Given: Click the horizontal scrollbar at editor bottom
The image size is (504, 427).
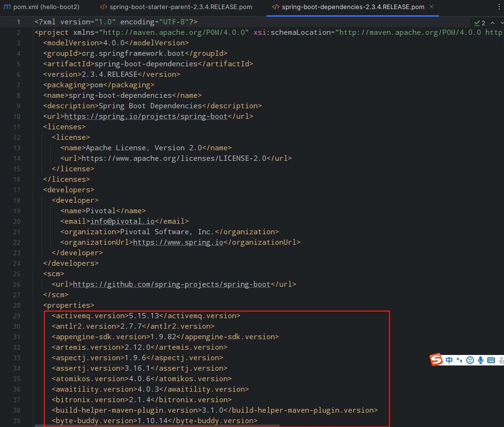Looking at the screenshot, I should 157,426.
